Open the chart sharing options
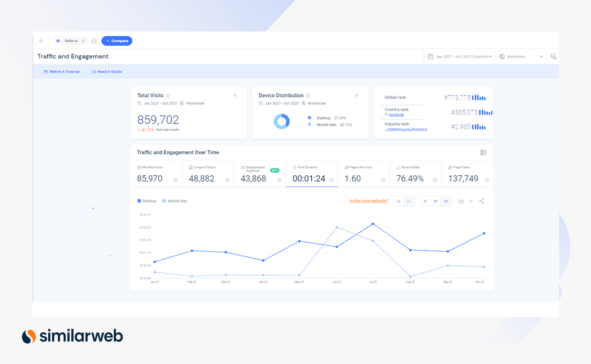The height and width of the screenshot is (364, 591). (482, 201)
